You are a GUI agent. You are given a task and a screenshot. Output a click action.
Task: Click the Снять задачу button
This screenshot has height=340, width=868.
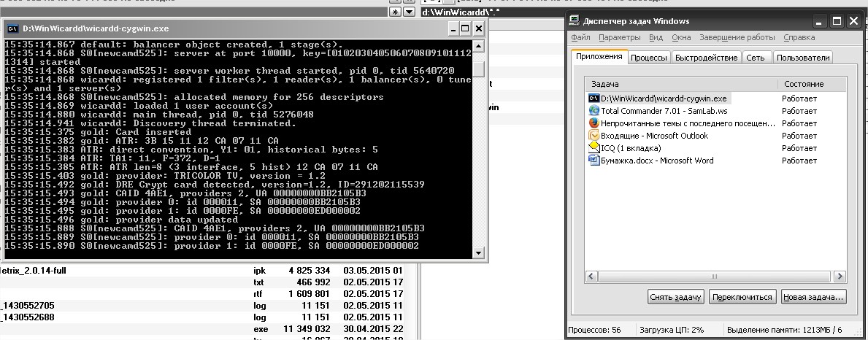tap(675, 297)
